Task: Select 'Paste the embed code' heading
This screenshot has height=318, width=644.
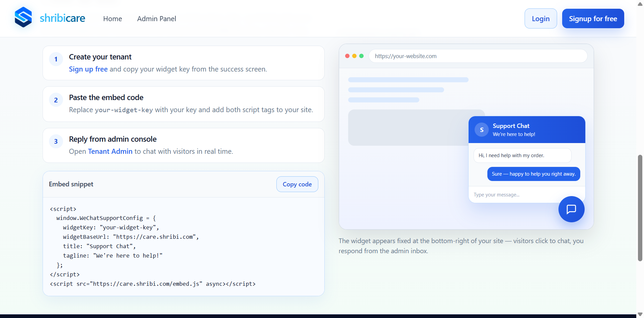Action: coord(106,98)
